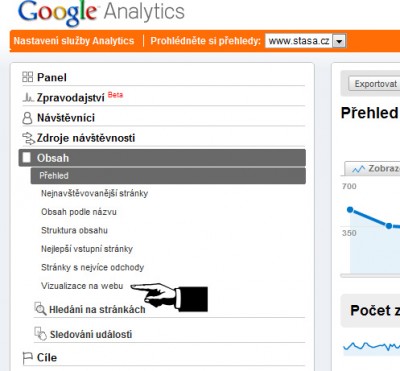This screenshot has width=400, height=371.
Task: Open the www.stasa.cz profile dropdown arrow
Action: [339, 41]
